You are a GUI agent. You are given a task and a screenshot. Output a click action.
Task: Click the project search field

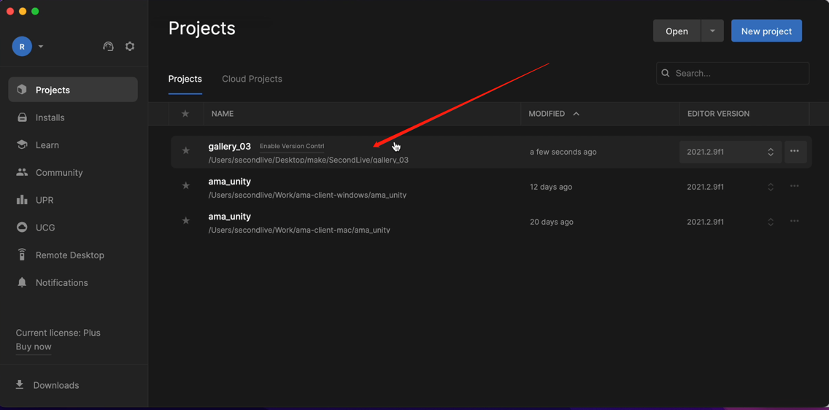[738, 73]
